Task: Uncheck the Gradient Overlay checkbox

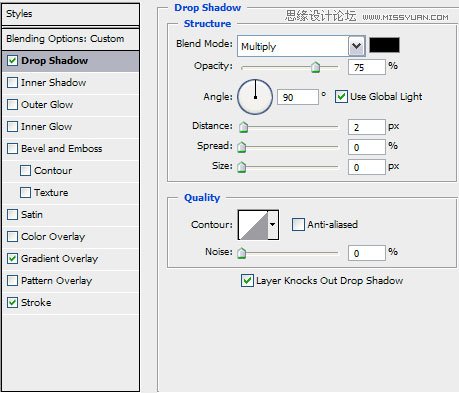Action: pyautogui.click(x=13, y=258)
